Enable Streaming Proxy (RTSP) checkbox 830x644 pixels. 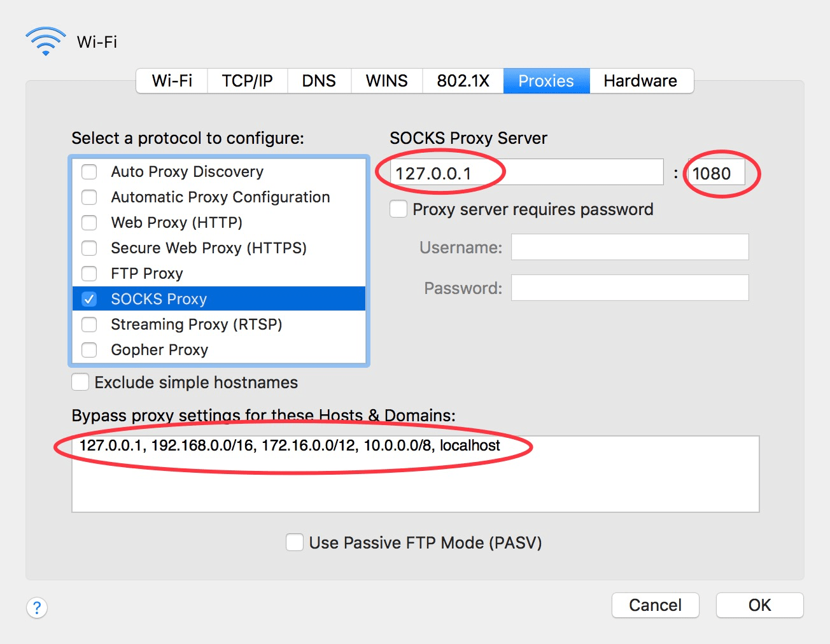(x=89, y=325)
